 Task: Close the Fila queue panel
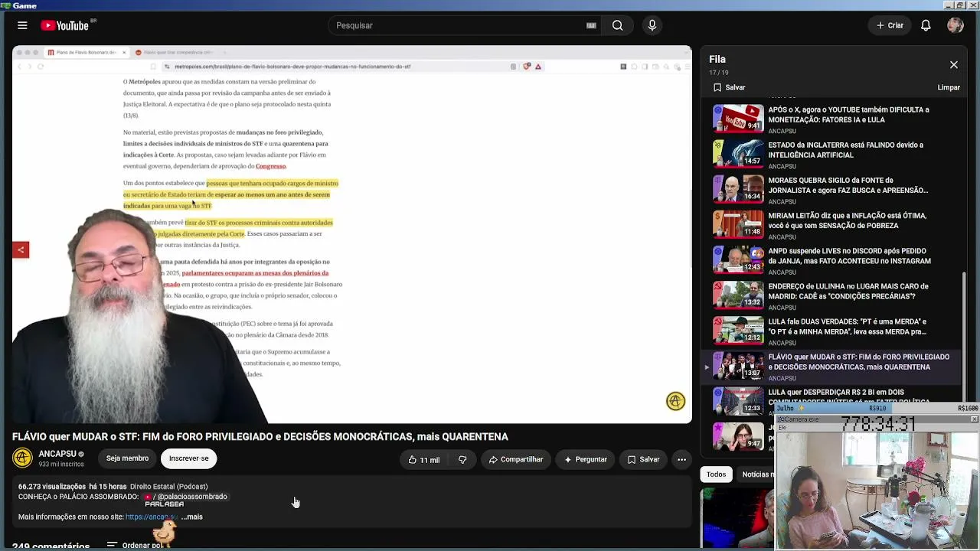click(954, 65)
